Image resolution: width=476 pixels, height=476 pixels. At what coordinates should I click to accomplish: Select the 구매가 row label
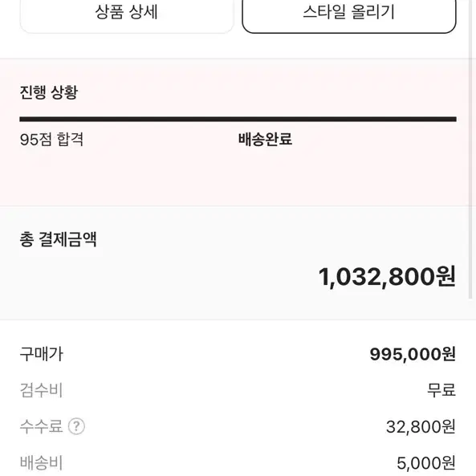pos(42,354)
